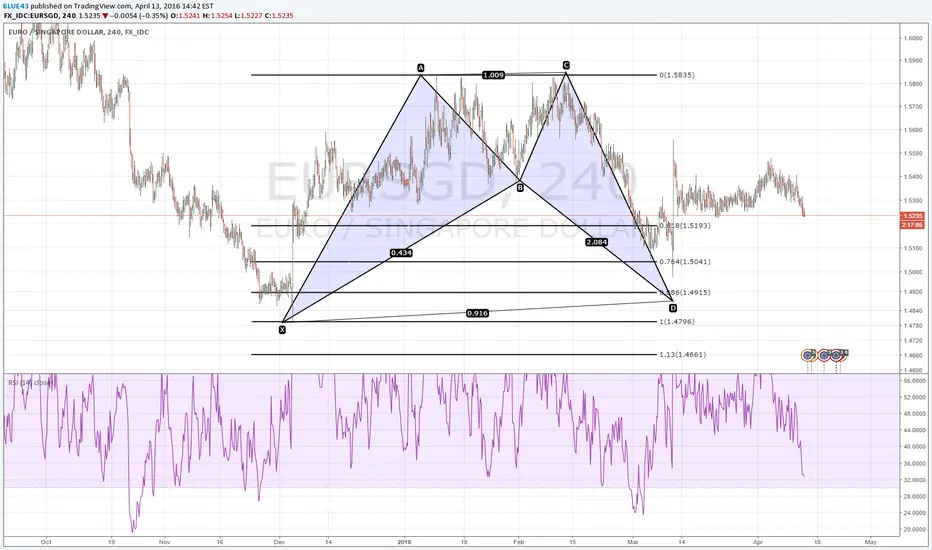This screenshot has height=550, width=932.
Task: Click the May label on time axis
Action: pyautogui.click(x=871, y=542)
